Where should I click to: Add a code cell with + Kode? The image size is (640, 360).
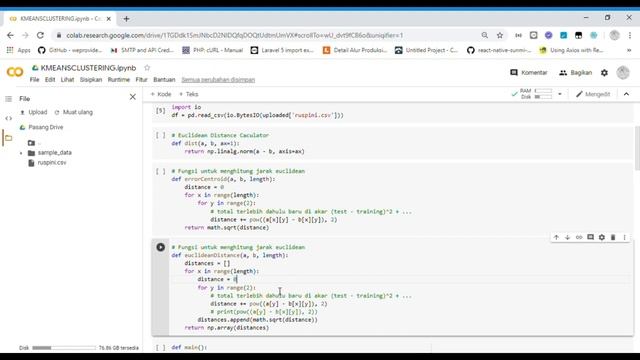[x=161, y=94]
